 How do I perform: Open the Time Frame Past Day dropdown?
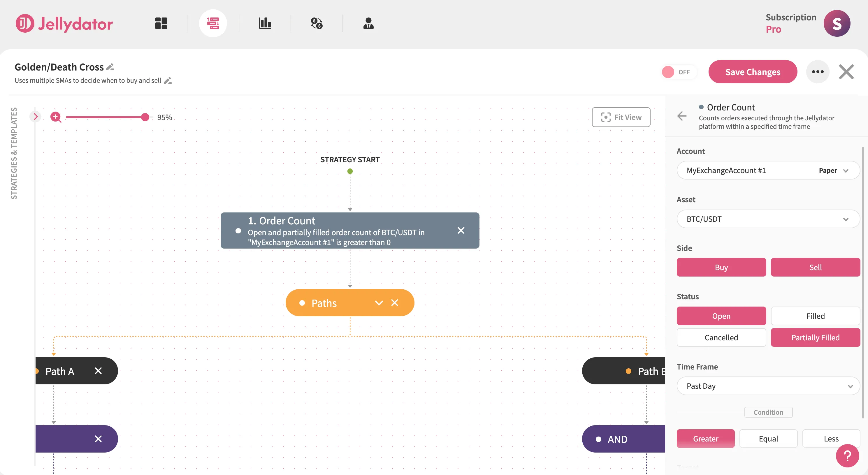(x=769, y=386)
